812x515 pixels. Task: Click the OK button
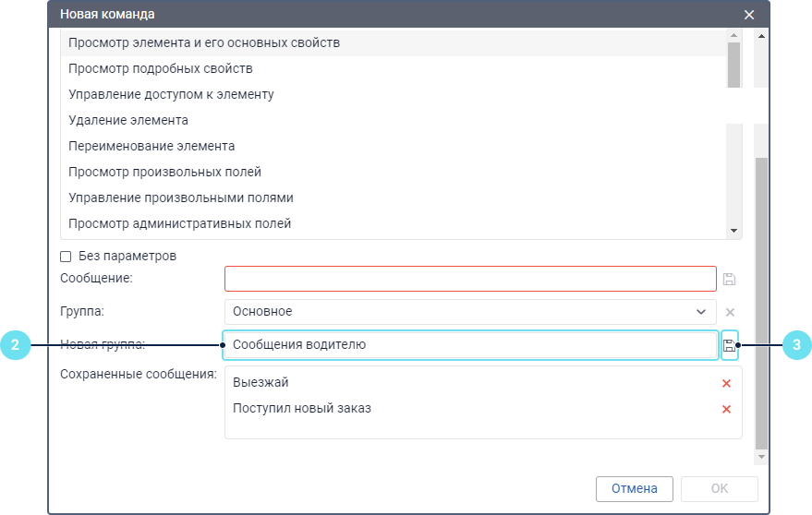point(719,489)
